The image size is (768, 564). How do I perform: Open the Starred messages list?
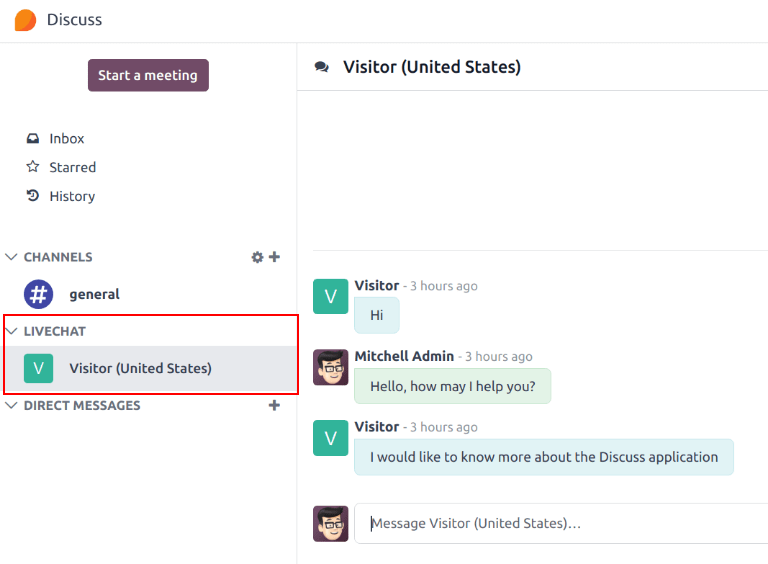coord(73,167)
